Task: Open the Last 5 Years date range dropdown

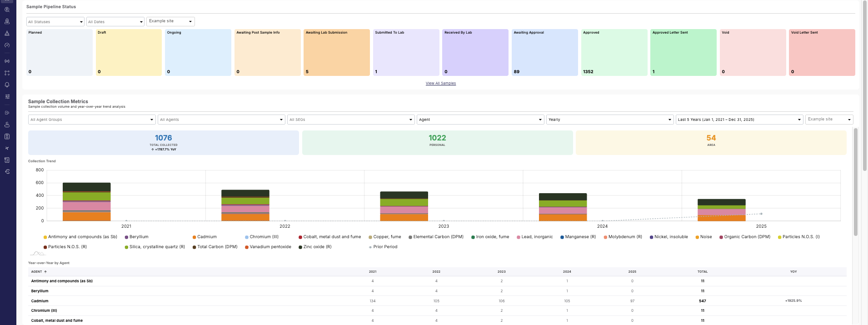Action: pyautogui.click(x=740, y=120)
